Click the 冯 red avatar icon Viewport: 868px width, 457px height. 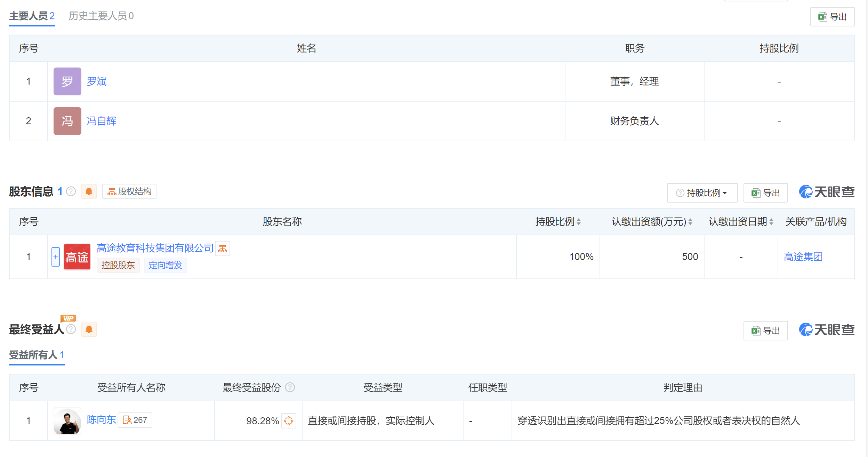67,121
